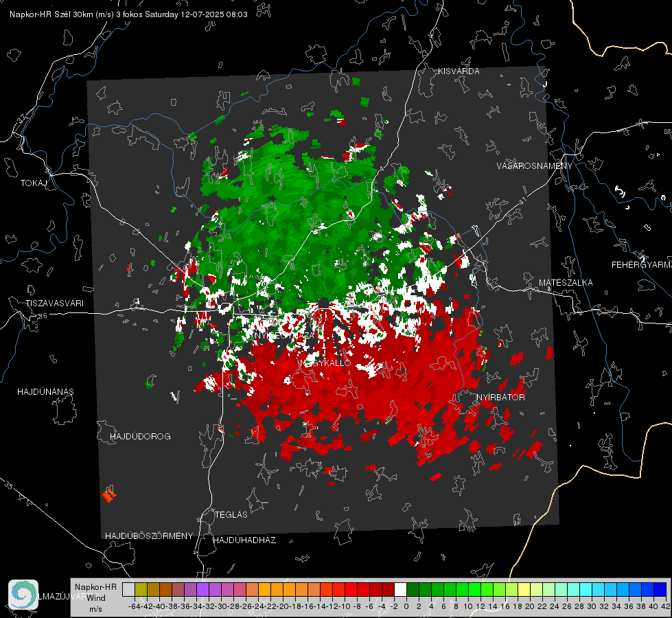Viewport: 672px width, 618px height.
Task: Click the TOKAJ town label
Action: (x=33, y=183)
